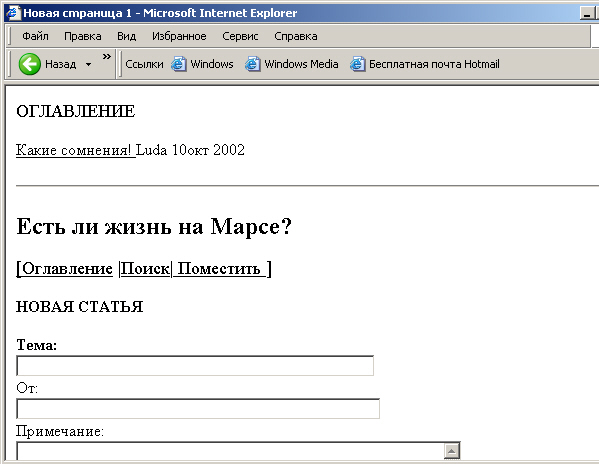Open the Windows link icon
The image size is (599, 464).
point(178,64)
